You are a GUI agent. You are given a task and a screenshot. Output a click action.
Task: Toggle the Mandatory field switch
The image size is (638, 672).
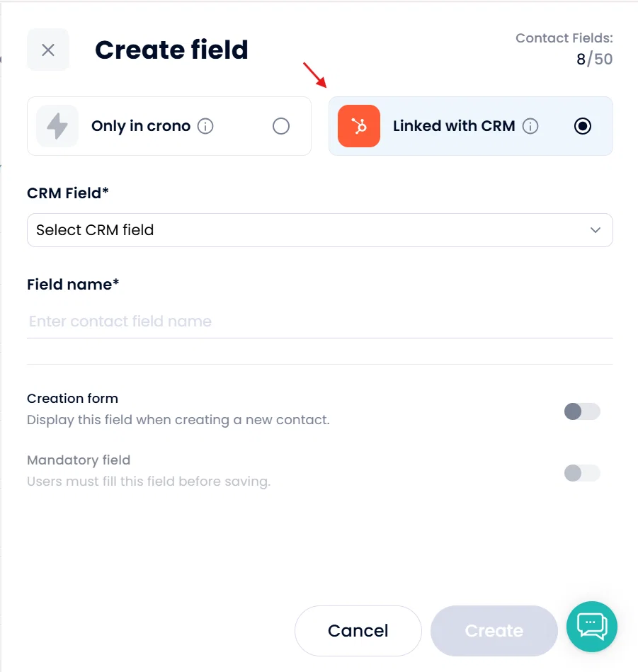click(581, 473)
